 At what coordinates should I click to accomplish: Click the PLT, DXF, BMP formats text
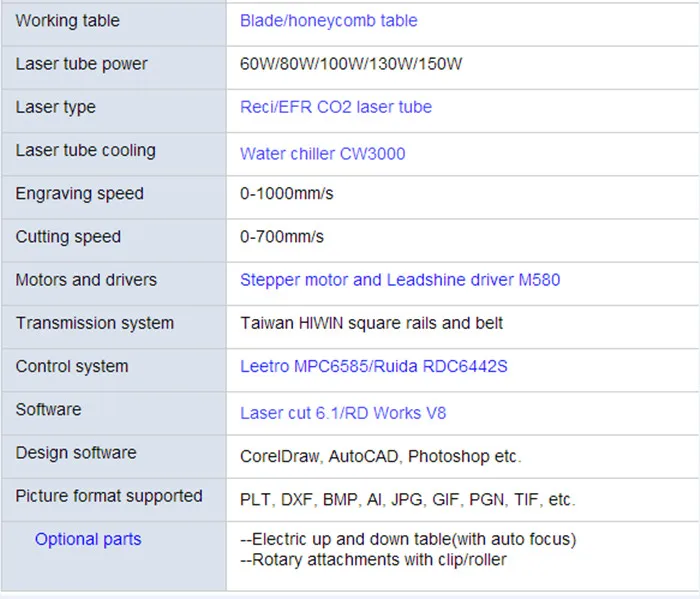coord(408,500)
